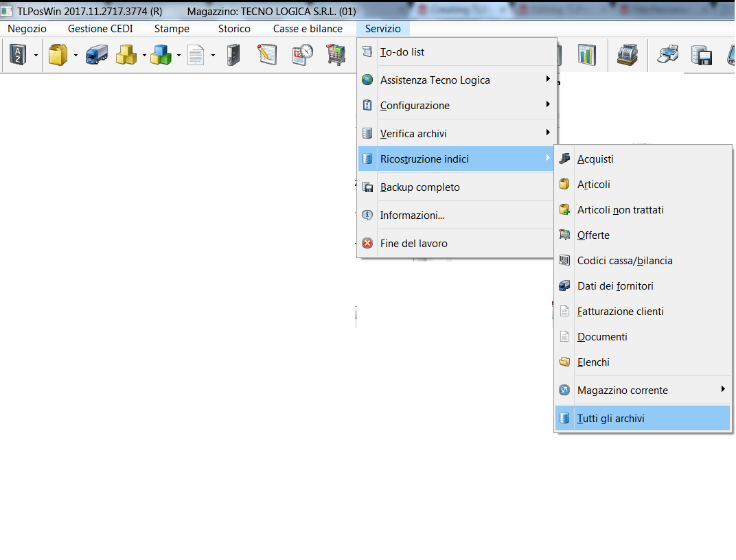Click the calendar with clock icon
The image size is (736, 560).
(x=302, y=55)
